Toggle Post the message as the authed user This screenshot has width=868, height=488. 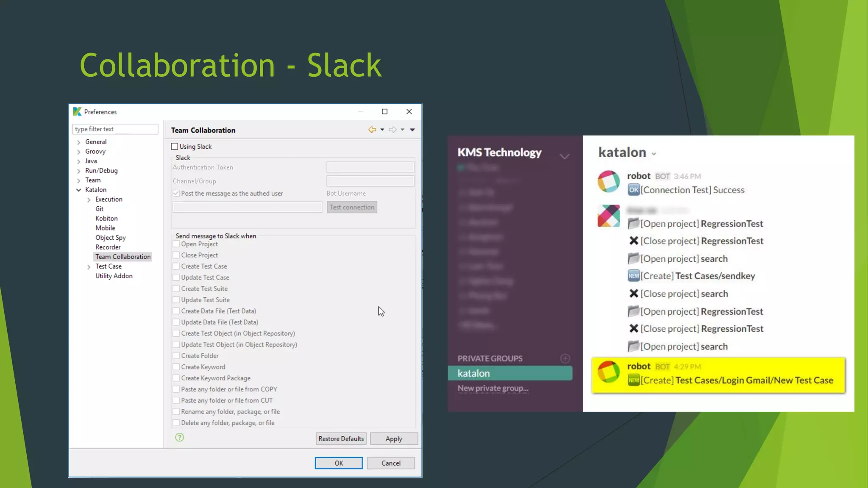click(x=176, y=193)
